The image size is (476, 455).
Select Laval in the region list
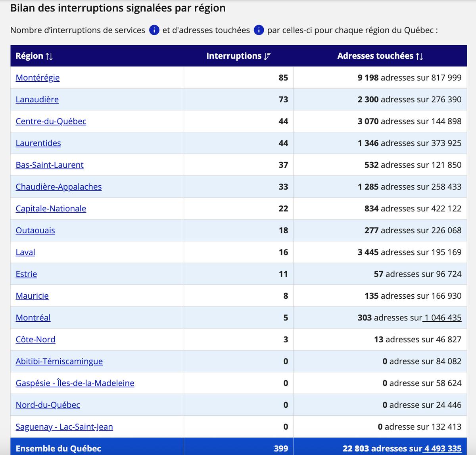pos(25,252)
